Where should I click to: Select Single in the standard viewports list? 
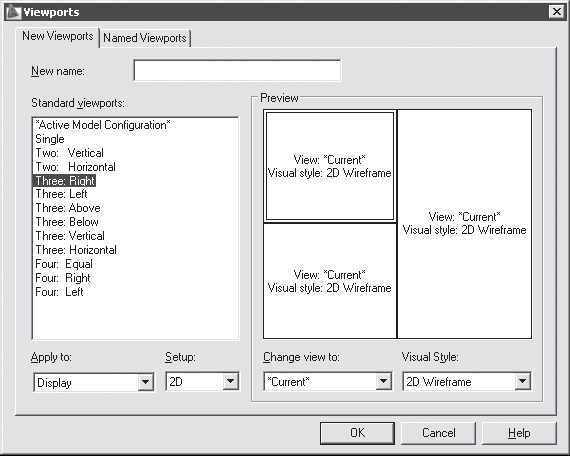[50, 139]
